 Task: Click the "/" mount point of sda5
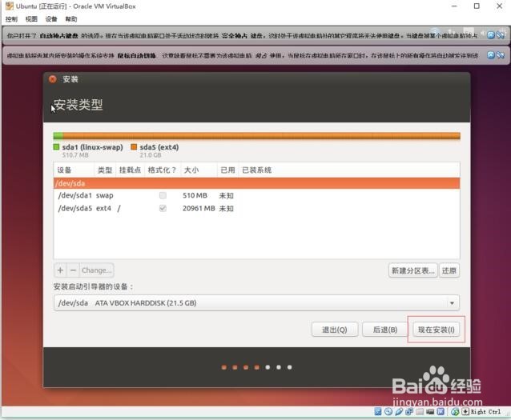(x=119, y=208)
